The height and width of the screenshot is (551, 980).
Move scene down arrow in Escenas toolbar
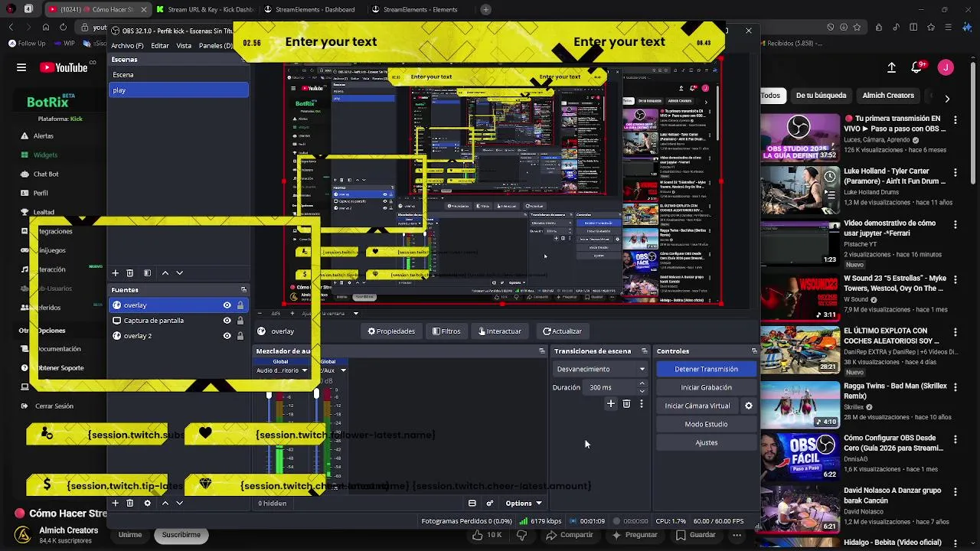pyautogui.click(x=180, y=272)
